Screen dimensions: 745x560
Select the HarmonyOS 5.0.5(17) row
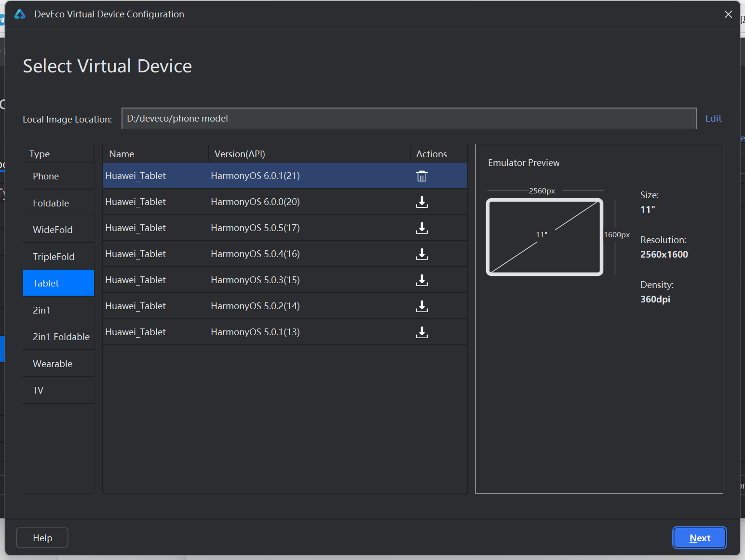pyautogui.click(x=284, y=228)
